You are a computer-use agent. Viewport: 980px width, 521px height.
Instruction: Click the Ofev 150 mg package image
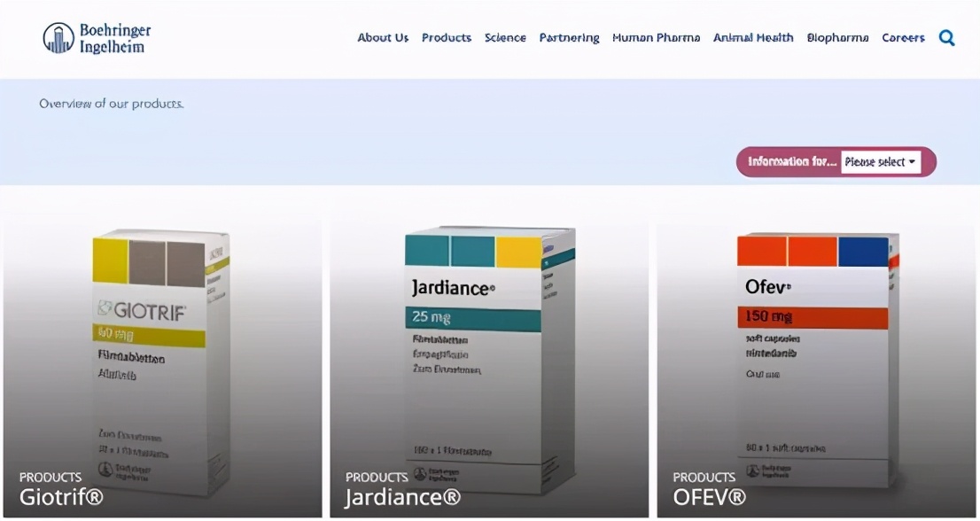click(818, 359)
